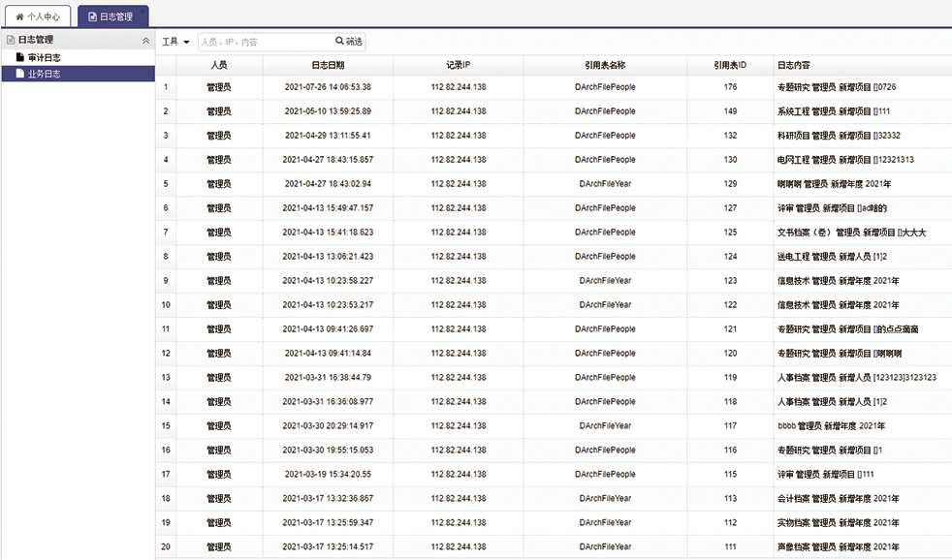
Task: Click the file icon beside 审计日志
Action: pyautogui.click(x=19, y=58)
